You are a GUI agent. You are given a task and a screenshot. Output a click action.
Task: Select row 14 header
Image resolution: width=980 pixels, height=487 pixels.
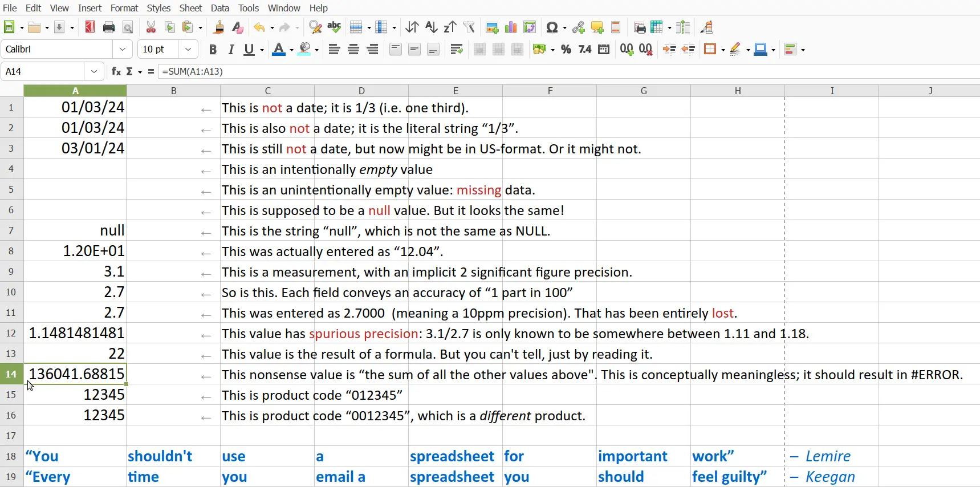[11, 374]
